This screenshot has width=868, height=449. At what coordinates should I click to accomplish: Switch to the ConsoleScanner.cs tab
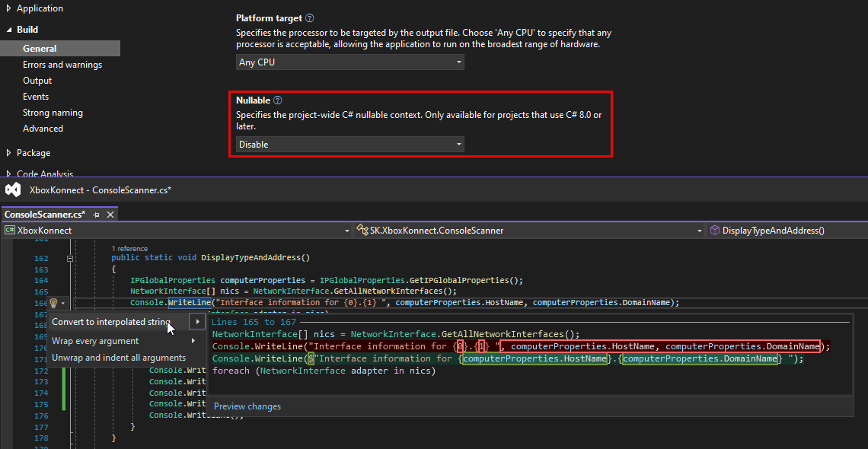42,215
